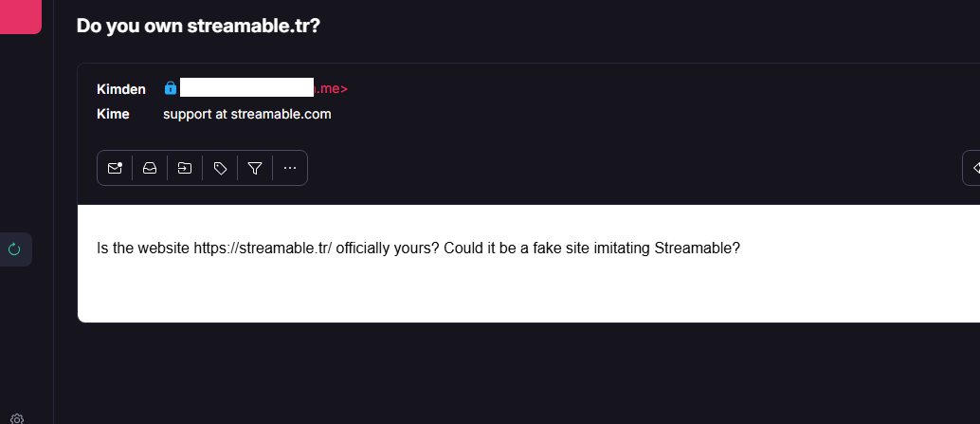Image resolution: width=980 pixels, height=424 pixels.
Task: Click the redacted sender name box
Action: pyautogui.click(x=246, y=88)
